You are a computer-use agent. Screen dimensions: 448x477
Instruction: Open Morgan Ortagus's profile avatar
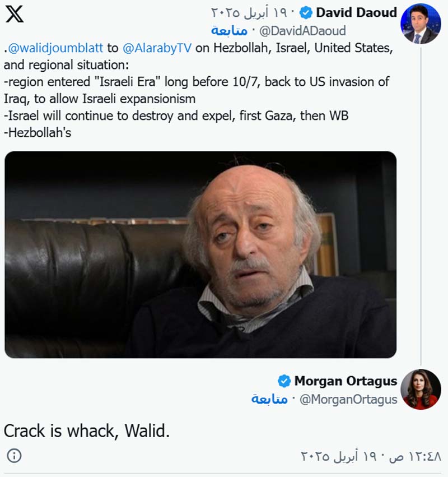pos(421,390)
